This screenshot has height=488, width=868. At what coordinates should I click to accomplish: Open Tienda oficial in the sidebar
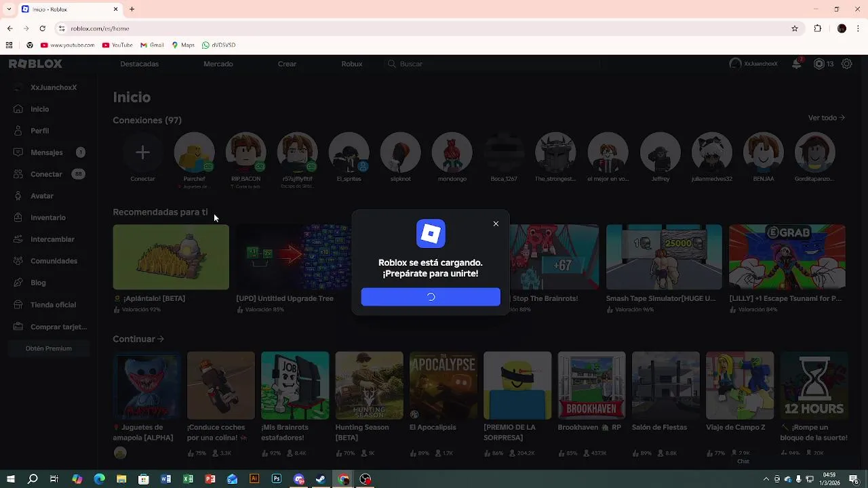(x=52, y=305)
